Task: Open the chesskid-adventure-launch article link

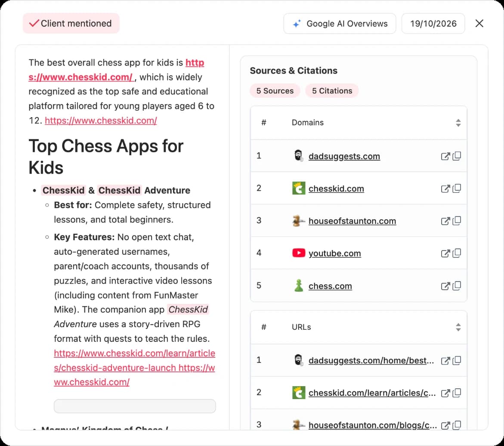Action: pos(134,360)
